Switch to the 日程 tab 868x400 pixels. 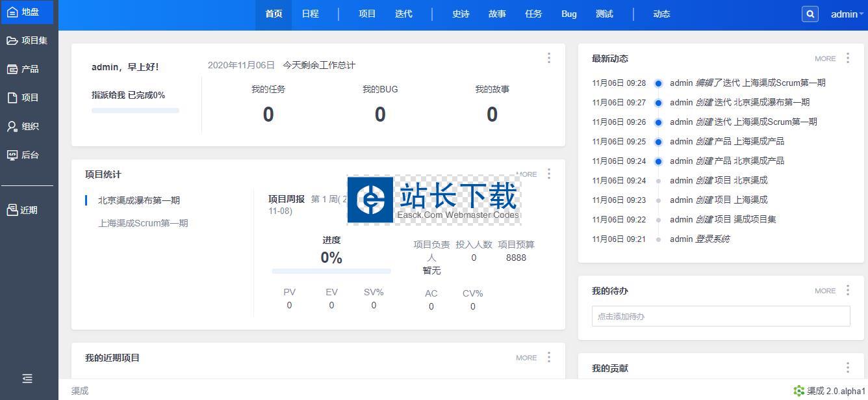tap(310, 14)
